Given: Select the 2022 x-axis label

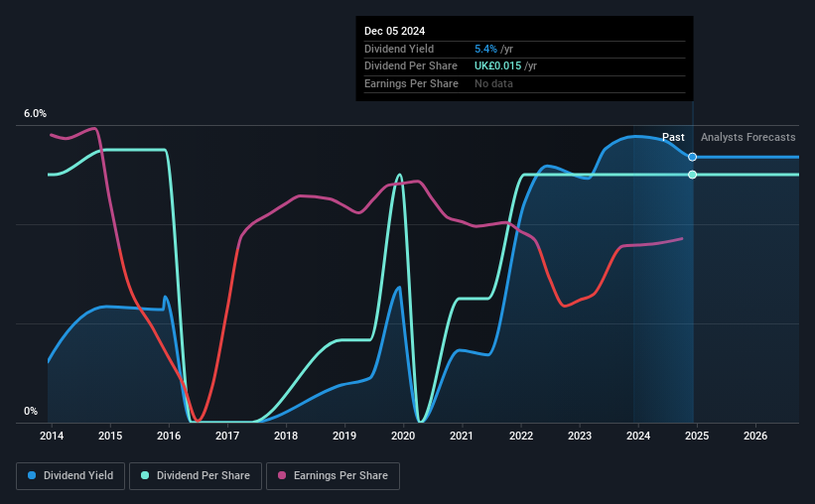Looking at the screenshot, I should (x=521, y=436).
